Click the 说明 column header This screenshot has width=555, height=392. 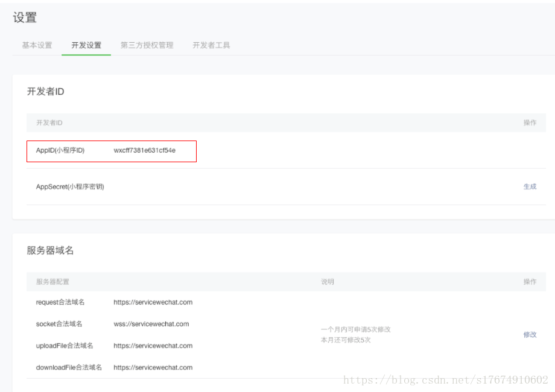coord(328,282)
